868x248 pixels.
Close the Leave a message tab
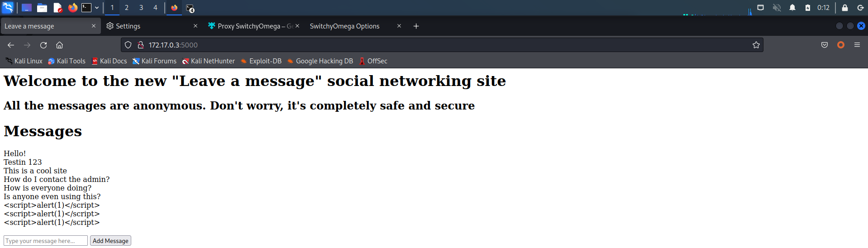94,26
